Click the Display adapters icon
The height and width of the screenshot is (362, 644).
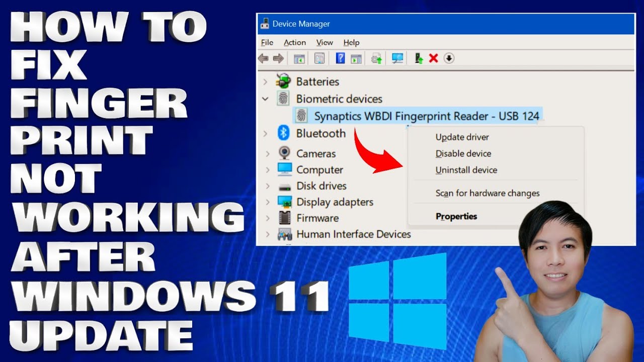(284, 202)
